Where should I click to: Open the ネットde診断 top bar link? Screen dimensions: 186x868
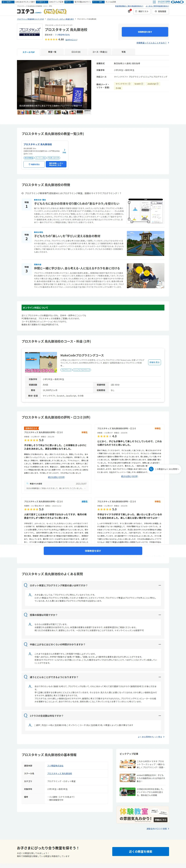[x=111, y=2]
